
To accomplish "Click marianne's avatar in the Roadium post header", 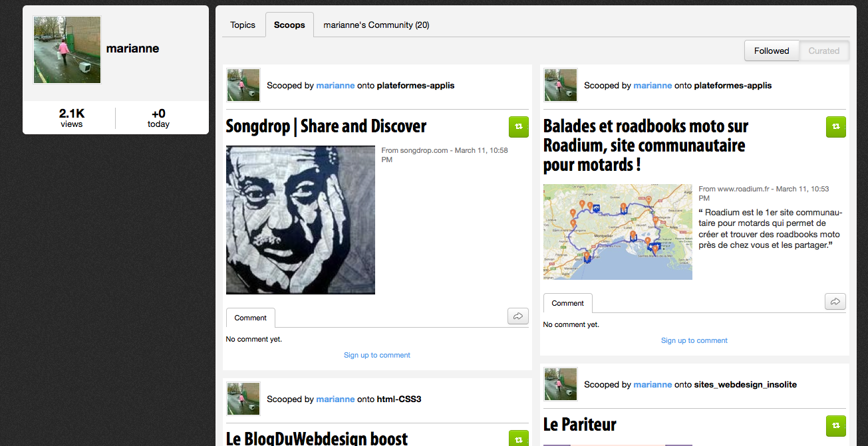I will [x=561, y=85].
